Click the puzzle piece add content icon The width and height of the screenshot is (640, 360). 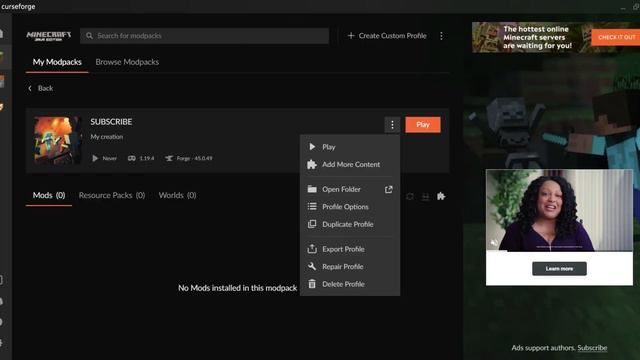tap(441, 196)
